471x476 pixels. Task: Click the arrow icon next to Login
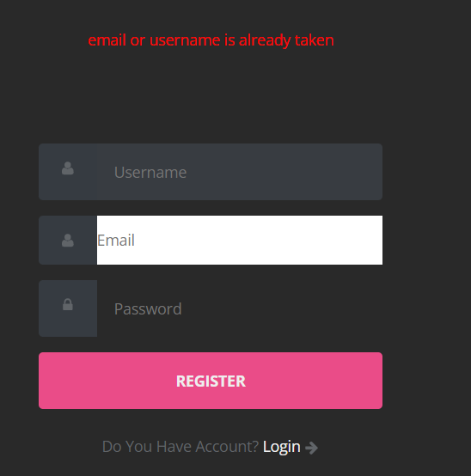pyautogui.click(x=312, y=448)
